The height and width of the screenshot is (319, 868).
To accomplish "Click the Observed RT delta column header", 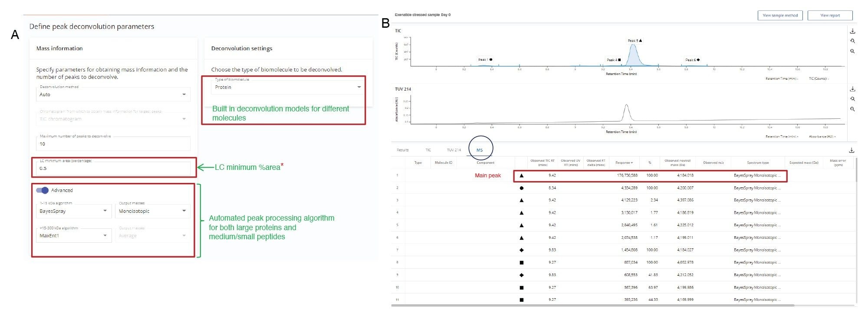I will 596,163.
